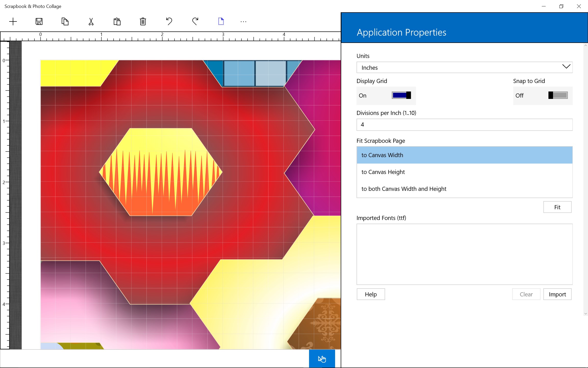Screen dimensions: 588x368
Task: Open the more options ellipsis menu
Action: [x=243, y=22]
